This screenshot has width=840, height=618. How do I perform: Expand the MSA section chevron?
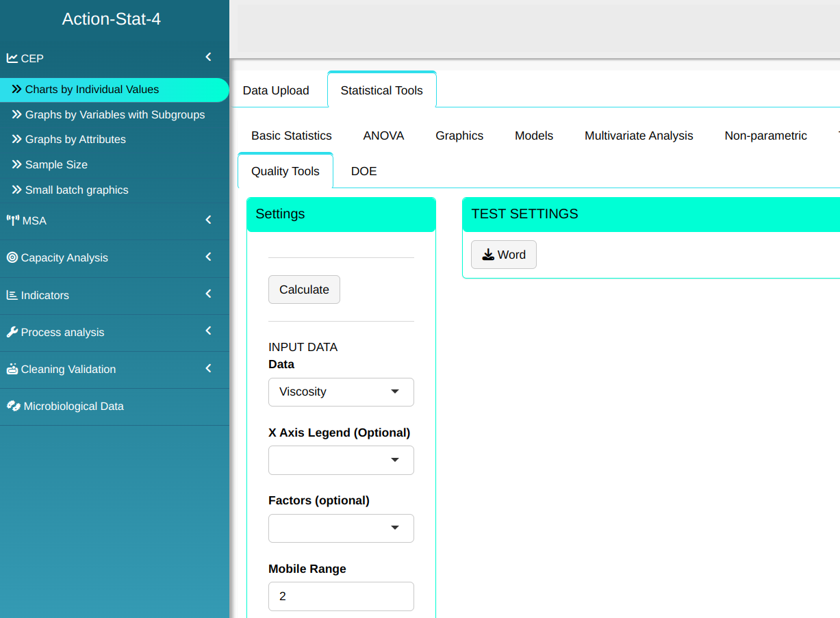click(209, 220)
